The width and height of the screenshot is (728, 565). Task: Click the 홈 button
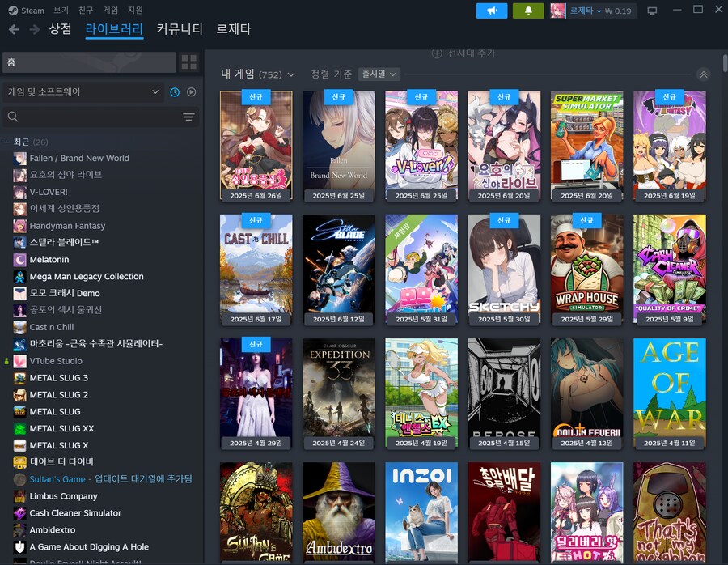click(89, 62)
